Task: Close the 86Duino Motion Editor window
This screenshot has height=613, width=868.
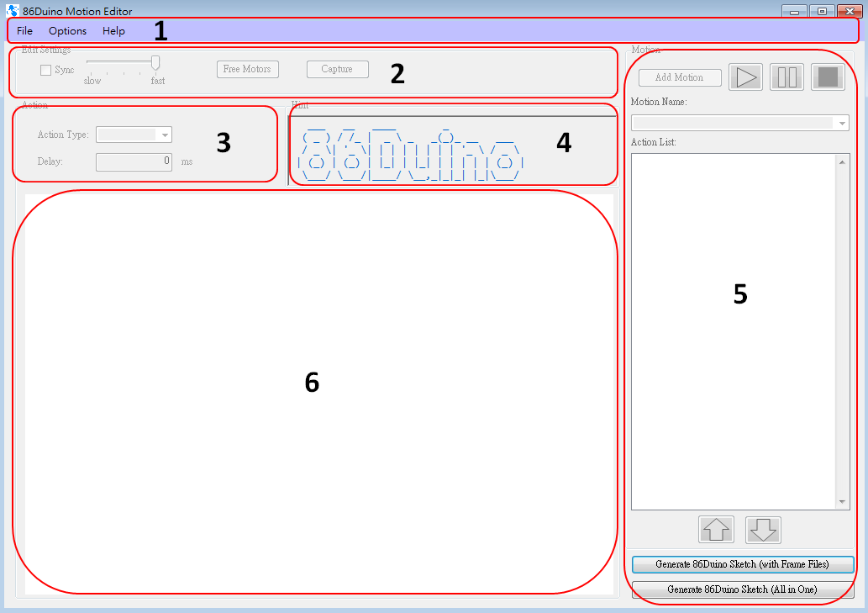Action: pos(850,11)
